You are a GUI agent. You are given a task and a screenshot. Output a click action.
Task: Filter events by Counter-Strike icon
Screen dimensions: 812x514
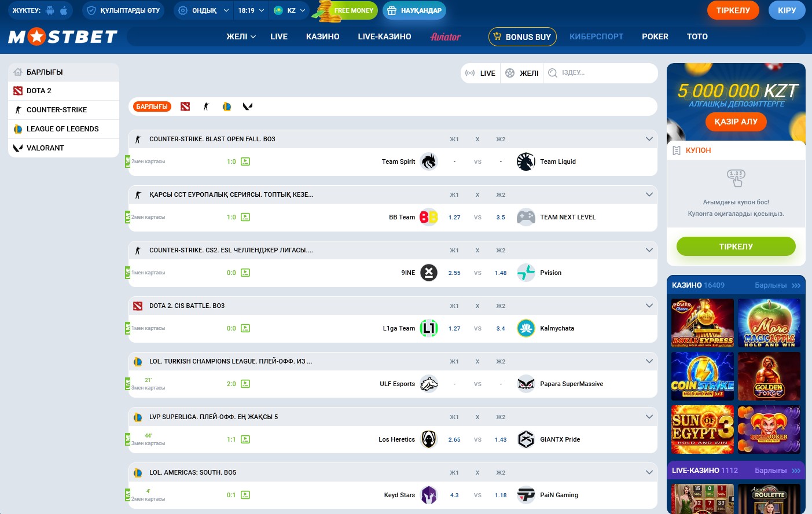(x=206, y=107)
